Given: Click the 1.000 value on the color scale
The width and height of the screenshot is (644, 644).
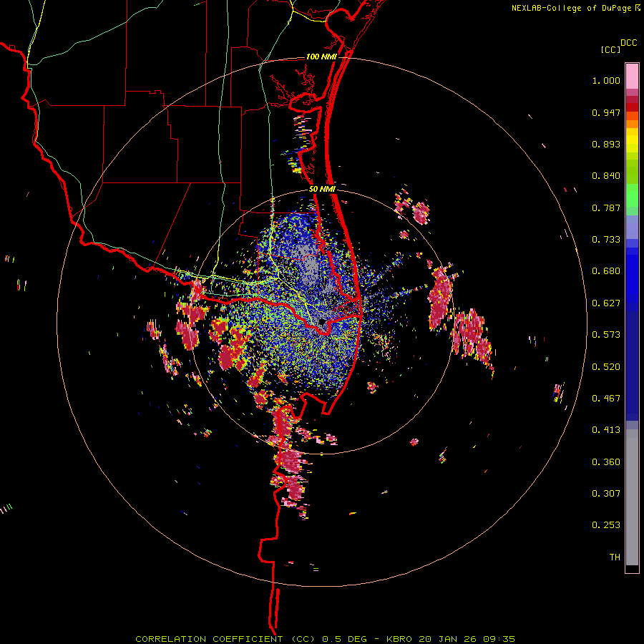Looking at the screenshot, I should click(x=606, y=80).
